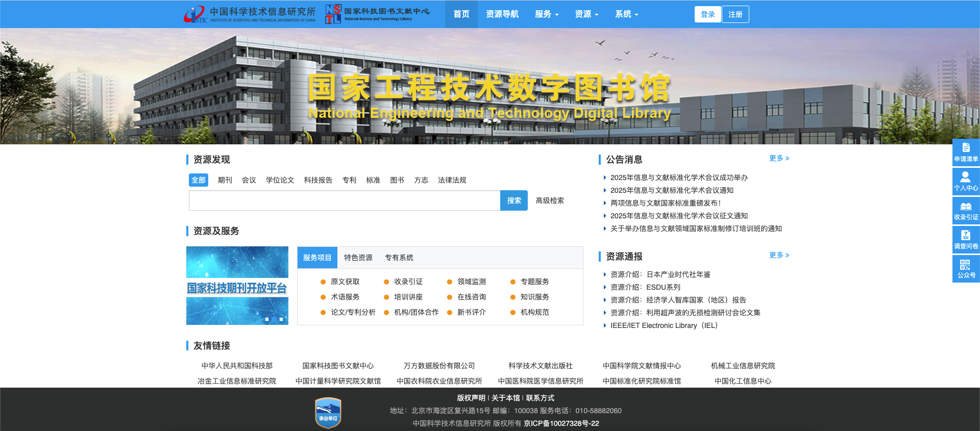The image size is (980, 431).
Task: Visit 万方数据股份有限公司 friendly link
Action: point(439,366)
